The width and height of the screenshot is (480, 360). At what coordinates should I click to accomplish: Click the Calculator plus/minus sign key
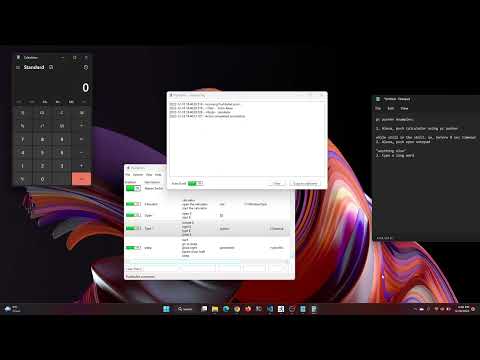(22, 179)
